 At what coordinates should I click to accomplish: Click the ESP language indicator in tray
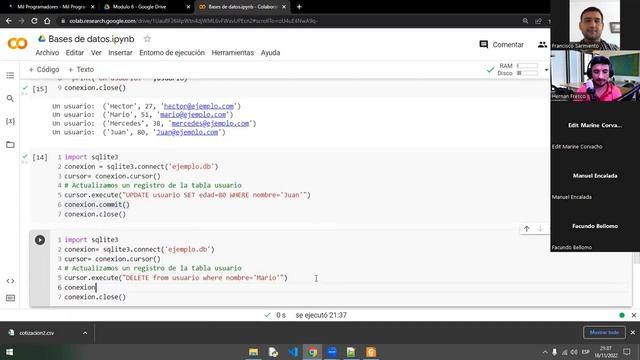pos(585,352)
